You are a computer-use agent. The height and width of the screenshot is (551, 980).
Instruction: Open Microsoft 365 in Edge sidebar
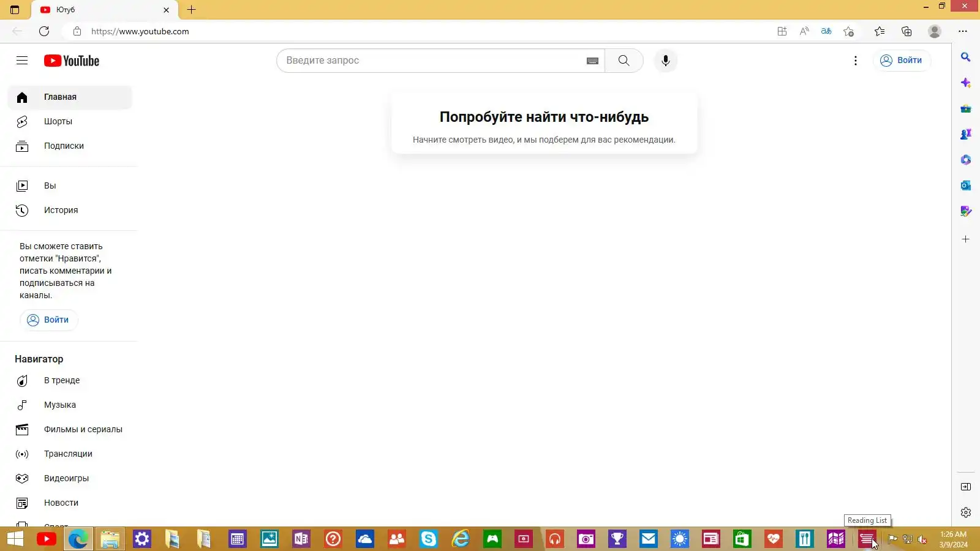(966, 160)
